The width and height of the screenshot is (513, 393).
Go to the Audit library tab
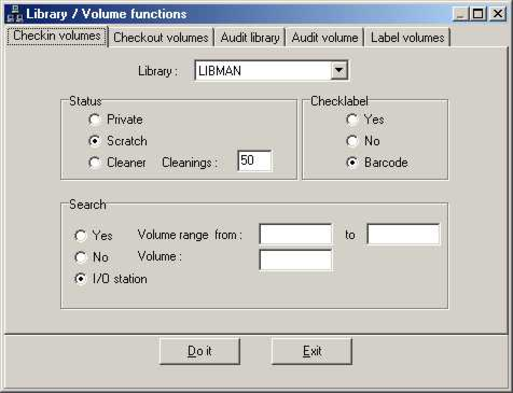tap(250, 37)
